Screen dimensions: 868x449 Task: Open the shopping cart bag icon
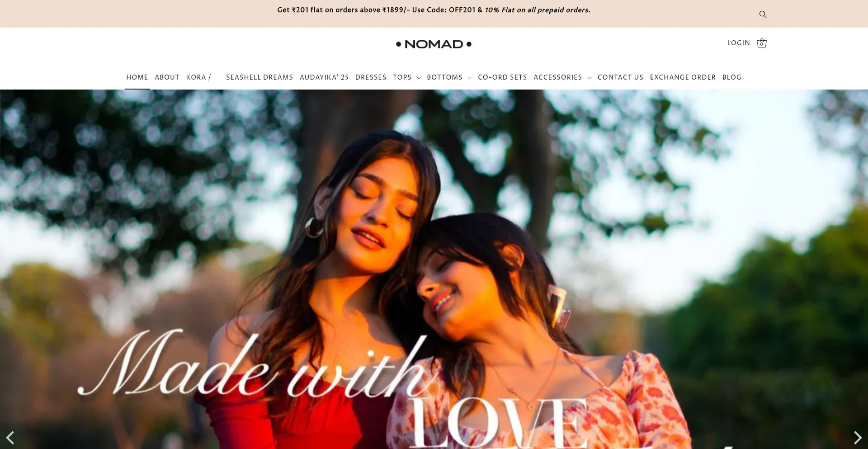762,43
